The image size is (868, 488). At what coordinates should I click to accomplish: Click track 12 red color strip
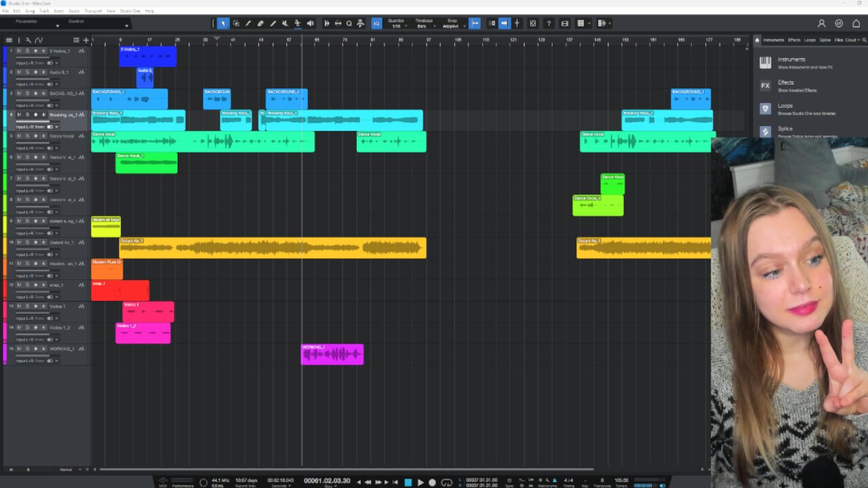pyautogui.click(x=5, y=290)
